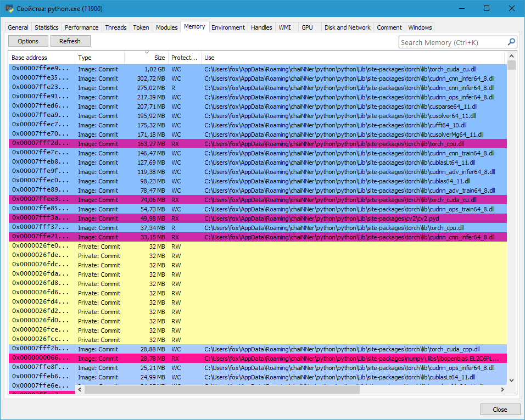
Task: Select the 217,39 MB cudnn_ops_infer64_8.dll row
Action: click(258, 97)
